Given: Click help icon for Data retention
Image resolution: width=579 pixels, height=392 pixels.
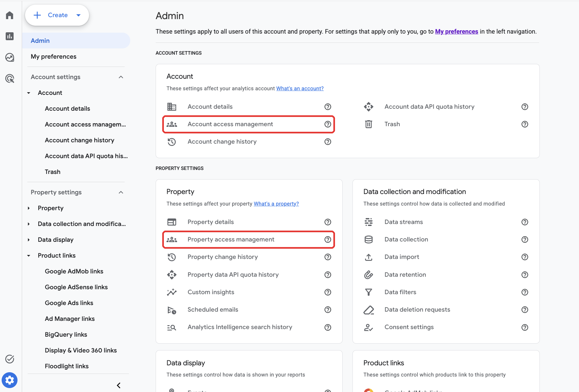Looking at the screenshot, I should click(525, 275).
